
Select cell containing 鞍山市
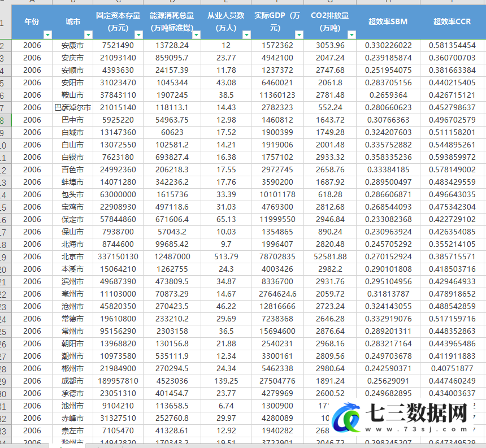click(73, 95)
